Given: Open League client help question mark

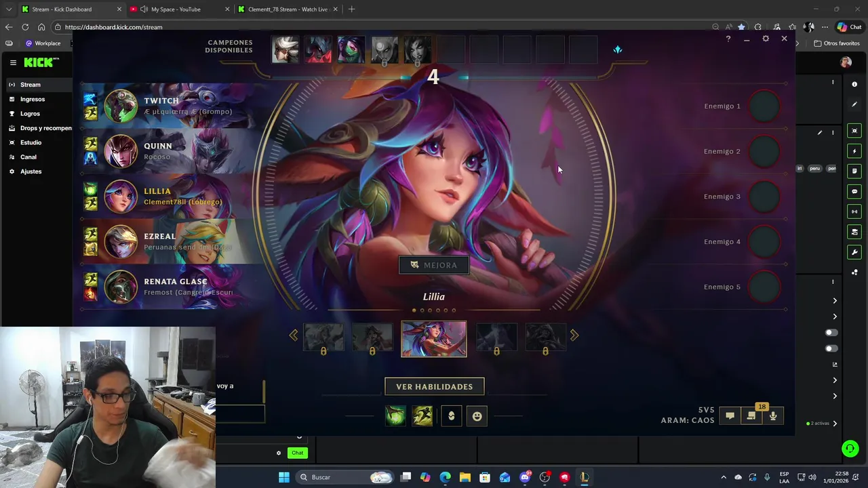Looking at the screenshot, I should coord(728,39).
